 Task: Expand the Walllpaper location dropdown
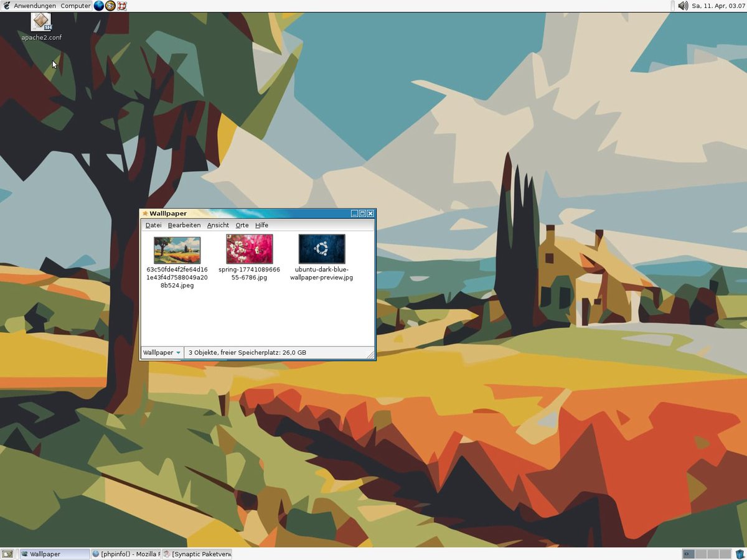pos(162,353)
